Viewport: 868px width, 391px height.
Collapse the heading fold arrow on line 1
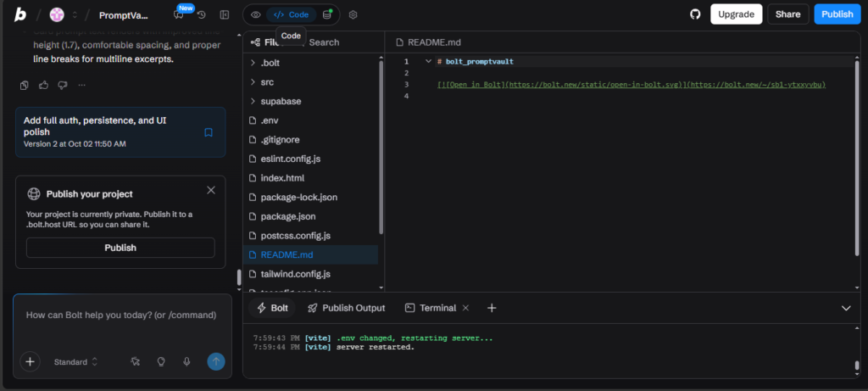[x=428, y=61]
